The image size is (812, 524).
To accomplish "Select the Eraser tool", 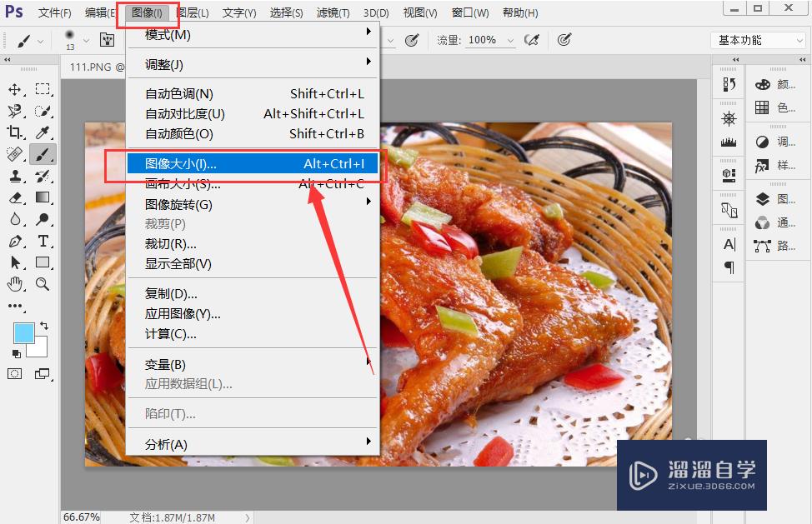I will coord(15,197).
